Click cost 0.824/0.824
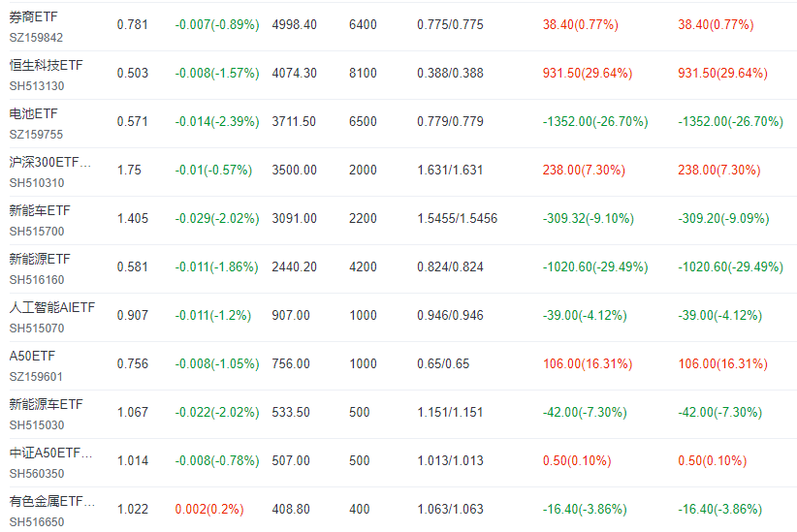 (x=450, y=267)
